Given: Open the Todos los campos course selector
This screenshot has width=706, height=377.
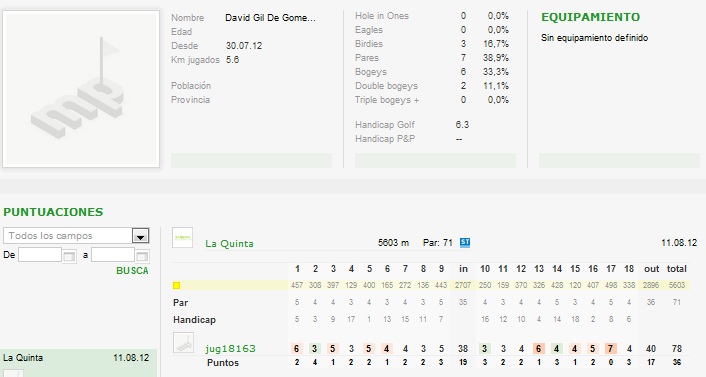Looking at the screenshot, I should click(76, 236).
